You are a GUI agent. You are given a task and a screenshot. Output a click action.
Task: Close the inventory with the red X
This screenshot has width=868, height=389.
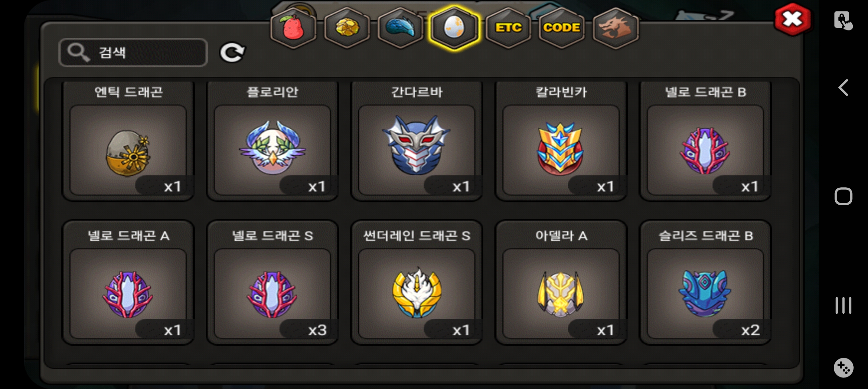[x=792, y=19]
